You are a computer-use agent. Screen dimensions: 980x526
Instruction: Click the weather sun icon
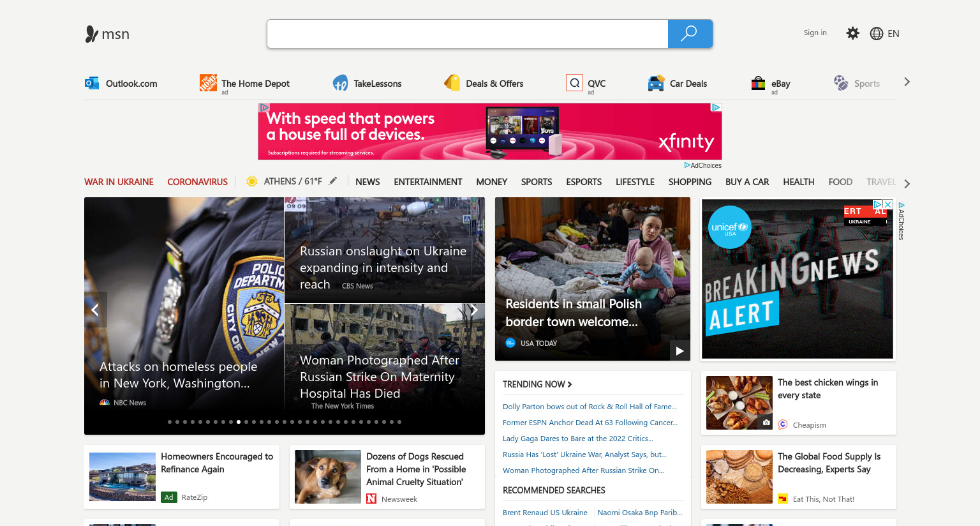pyautogui.click(x=252, y=181)
